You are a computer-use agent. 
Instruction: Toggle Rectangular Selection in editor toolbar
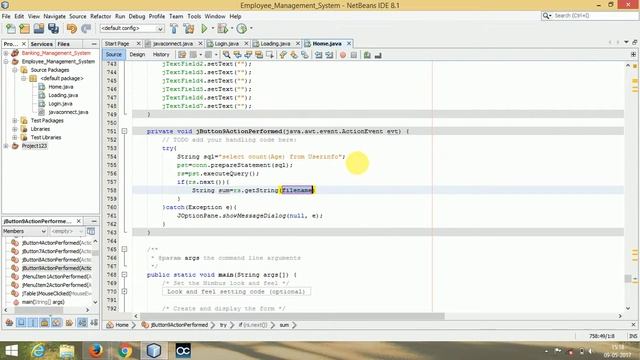270,55
